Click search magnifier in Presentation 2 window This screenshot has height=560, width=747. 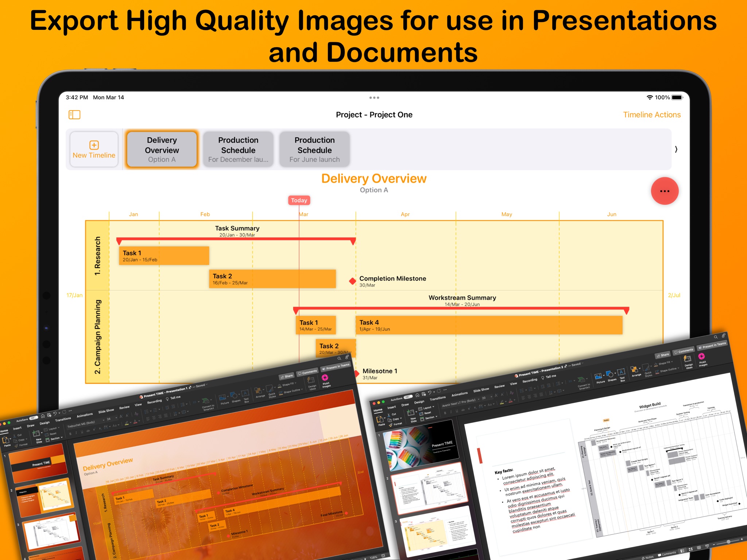(x=716, y=337)
